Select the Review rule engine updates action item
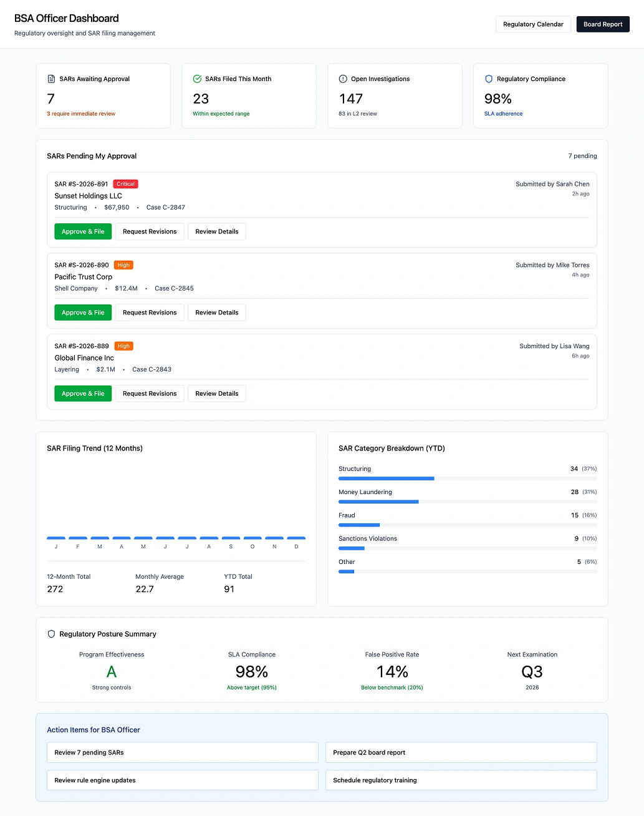Screen dimensions: 644x816 pos(182,780)
